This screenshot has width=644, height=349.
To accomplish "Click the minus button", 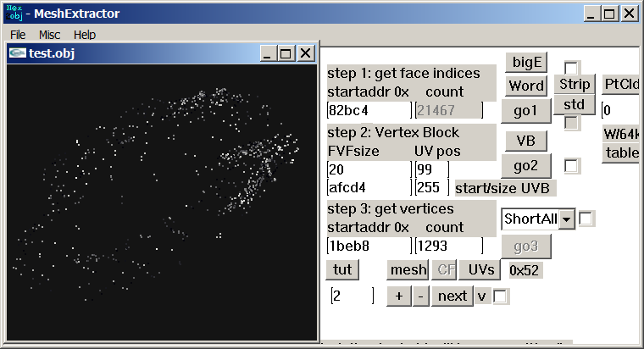I will (x=420, y=296).
